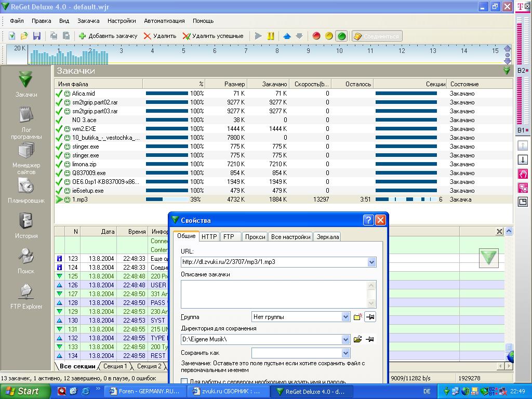Click the DE language indicator in taskbar
This screenshot has height=399, width=532.
tap(427, 391)
